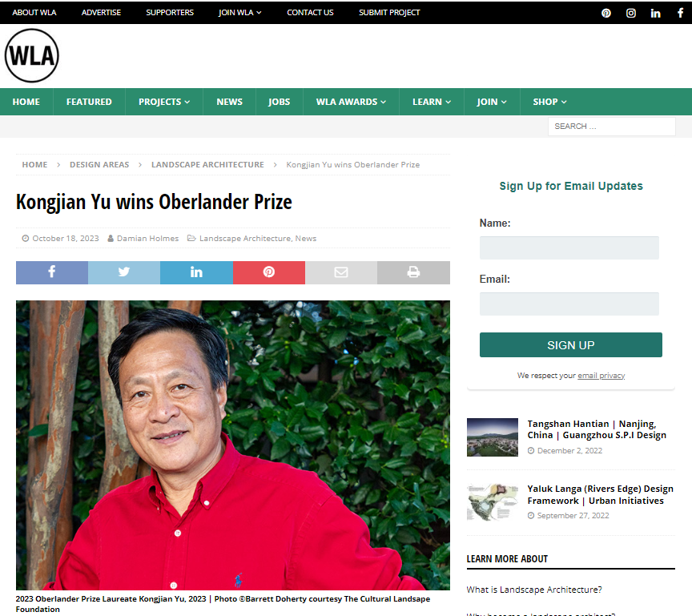The height and width of the screenshot is (616, 692).
Task: Open the Facebook icon in the top bar
Action: [680, 12]
